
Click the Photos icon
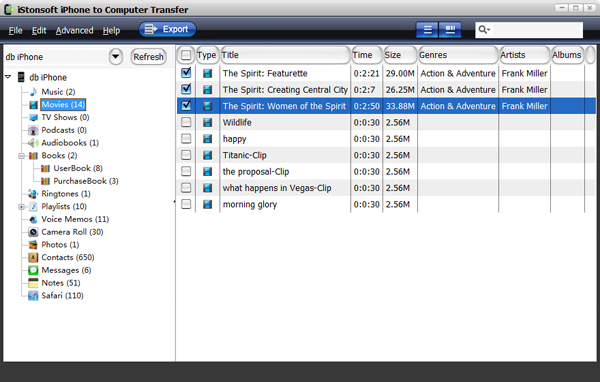coord(33,245)
